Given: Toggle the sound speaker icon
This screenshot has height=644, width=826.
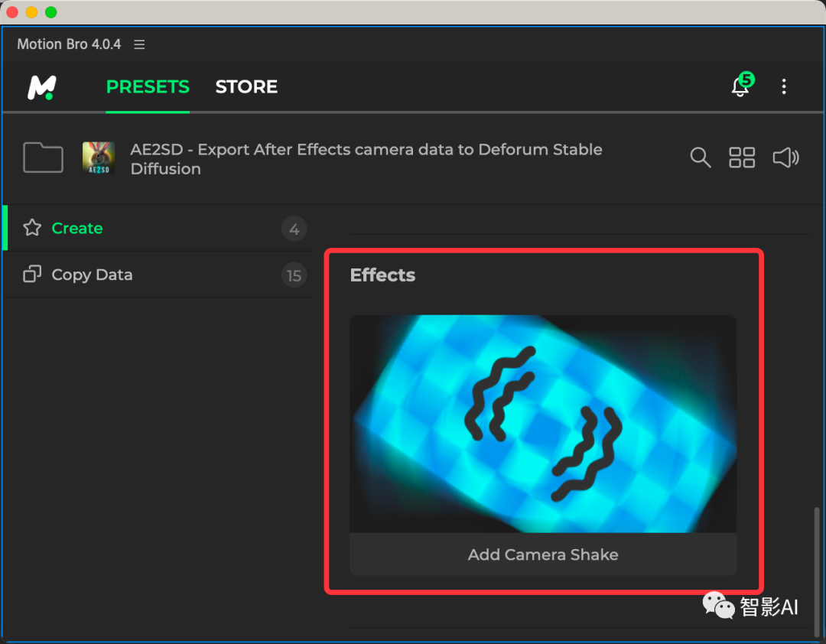Looking at the screenshot, I should coord(785,157).
